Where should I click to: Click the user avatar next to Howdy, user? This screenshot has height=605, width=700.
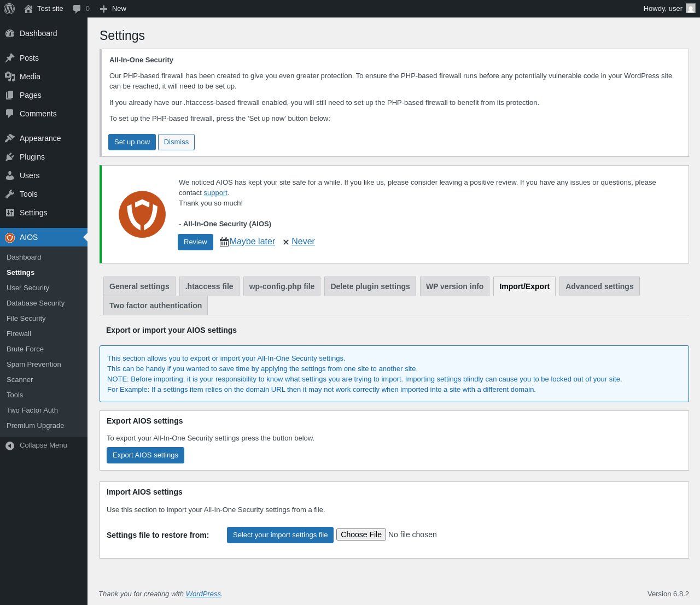point(691,8)
